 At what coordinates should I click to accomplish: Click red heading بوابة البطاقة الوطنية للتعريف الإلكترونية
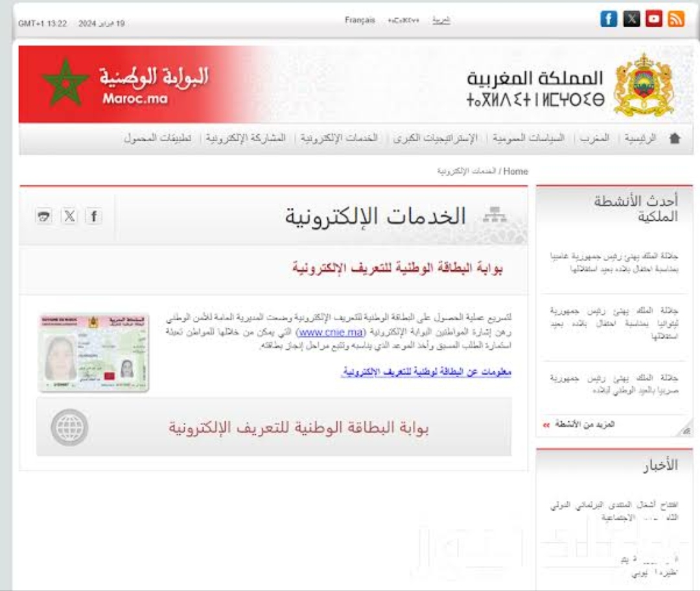click(397, 268)
